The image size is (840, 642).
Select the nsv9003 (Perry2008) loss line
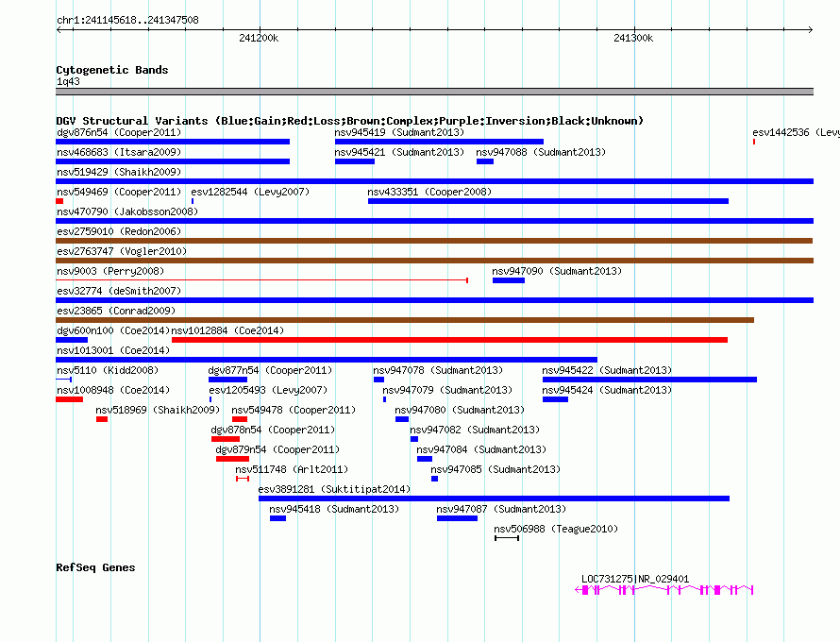[x=262, y=280]
